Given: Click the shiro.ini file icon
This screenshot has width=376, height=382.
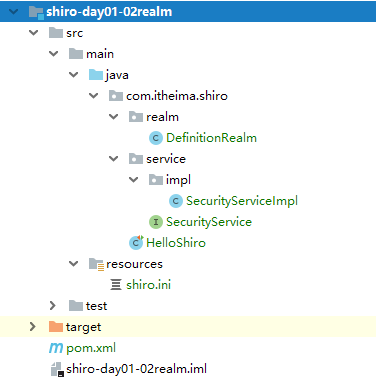Looking at the screenshot, I should coord(116,285).
